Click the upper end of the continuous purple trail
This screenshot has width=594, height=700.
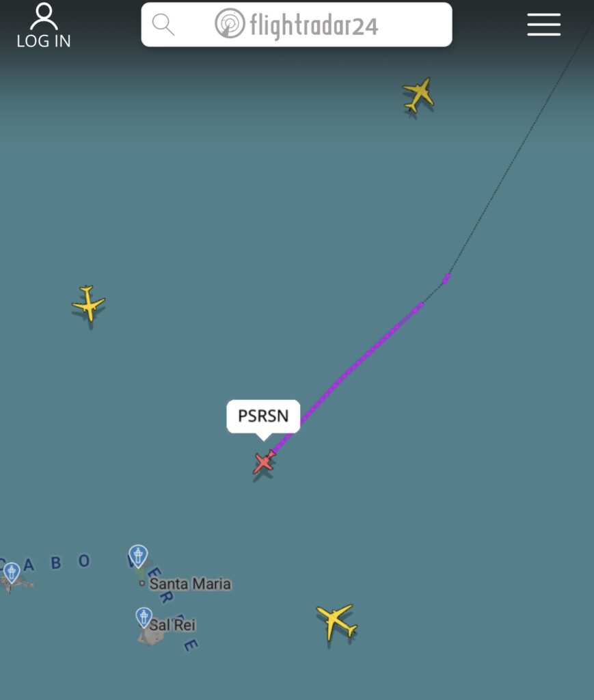coord(420,306)
